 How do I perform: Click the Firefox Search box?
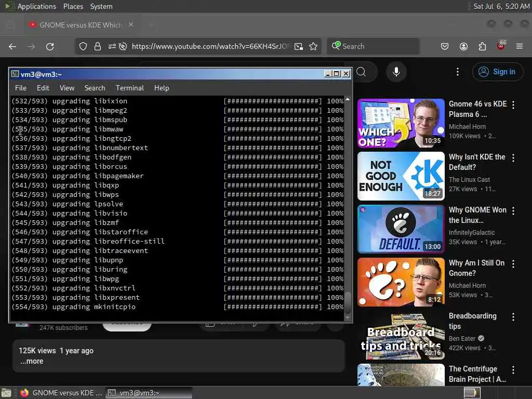(373, 46)
